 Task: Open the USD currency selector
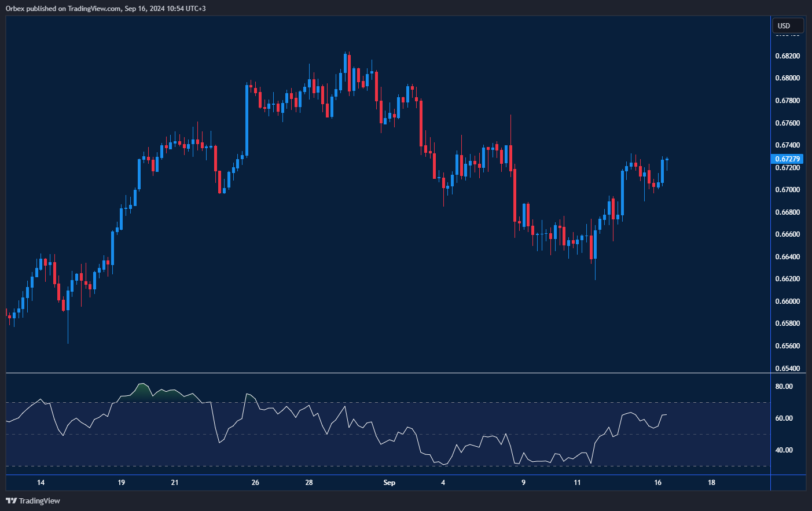click(x=788, y=25)
